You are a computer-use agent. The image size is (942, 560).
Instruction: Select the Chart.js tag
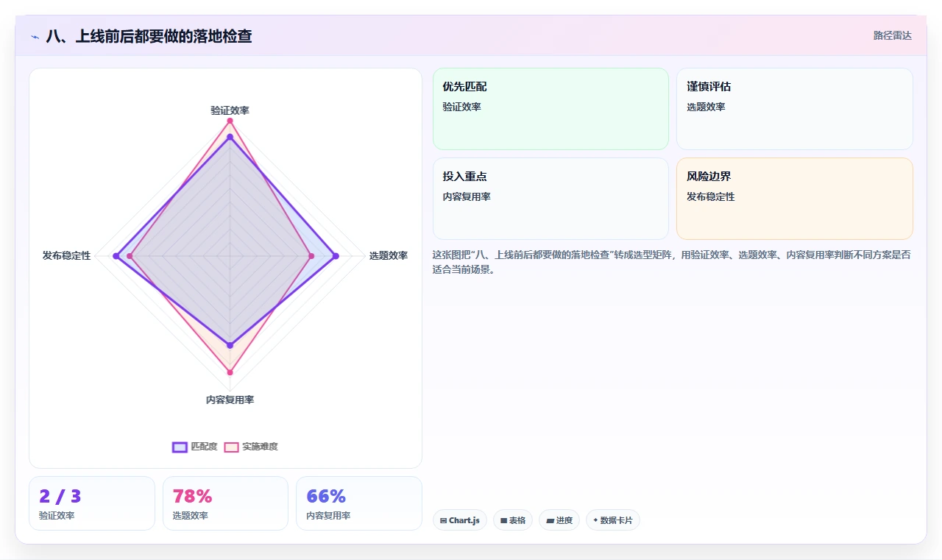pos(460,520)
